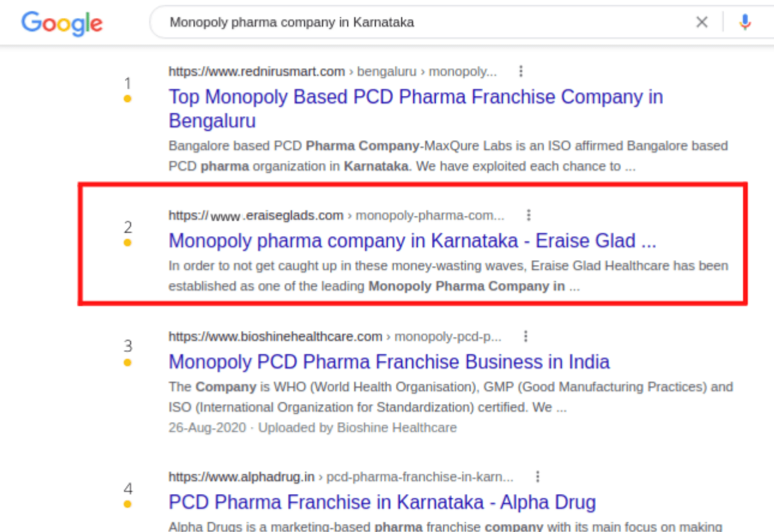Click the Google logo
774x532 pixels.
pyautogui.click(x=62, y=23)
